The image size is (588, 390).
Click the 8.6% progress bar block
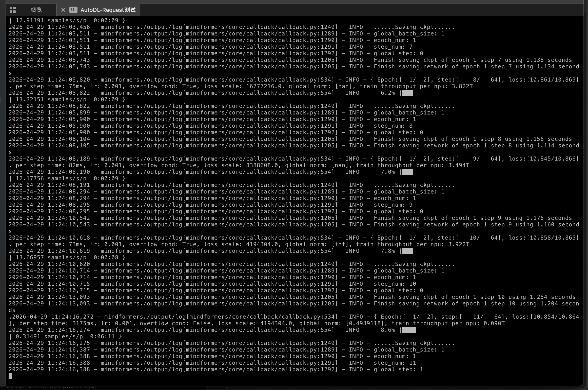409,330
